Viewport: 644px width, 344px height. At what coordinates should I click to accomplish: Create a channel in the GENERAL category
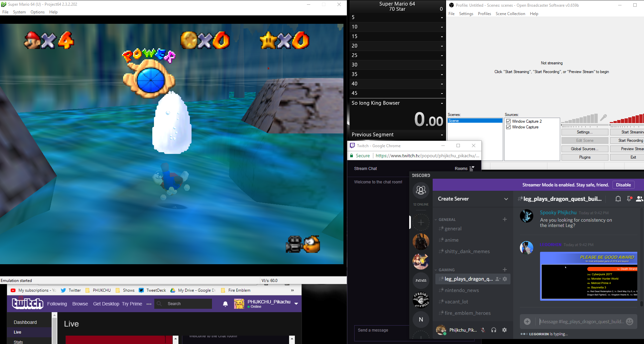pyautogui.click(x=505, y=219)
